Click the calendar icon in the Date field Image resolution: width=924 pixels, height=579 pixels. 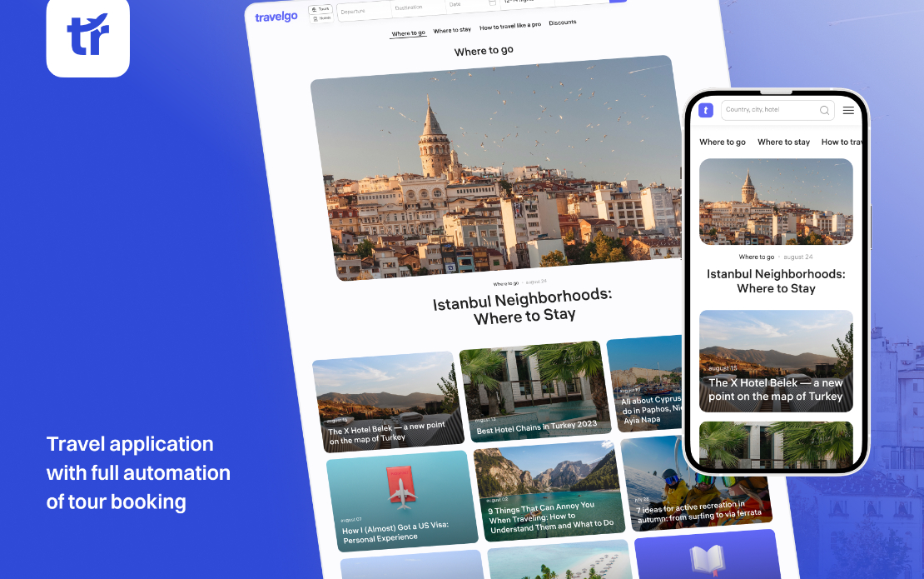[x=492, y=2]
